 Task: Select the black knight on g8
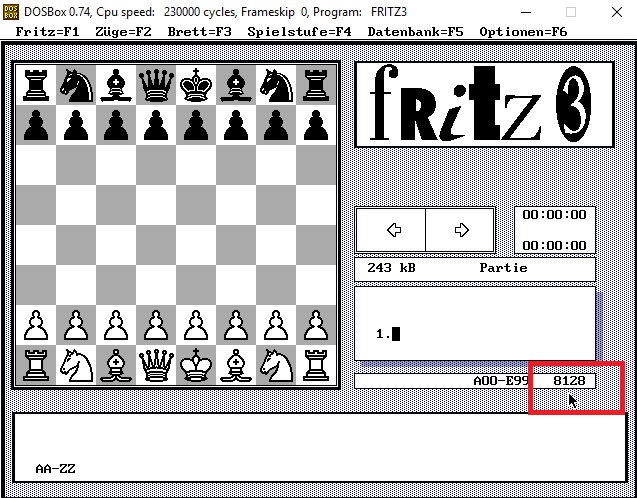tap(276, 85)
